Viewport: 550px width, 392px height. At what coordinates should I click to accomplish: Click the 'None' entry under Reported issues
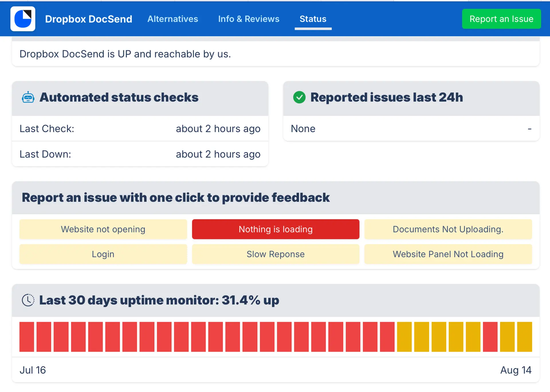click(x=303, y=129)
